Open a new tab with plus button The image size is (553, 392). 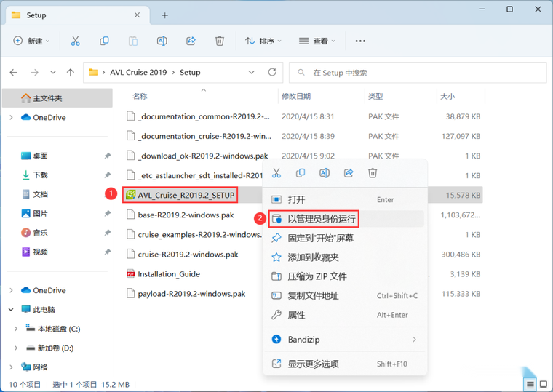pyautogui.click(x=164, y=15)
